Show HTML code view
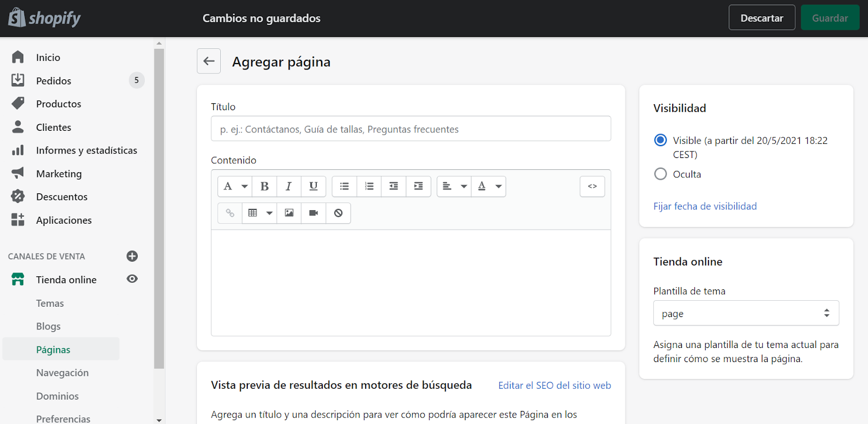 (x=592, y=186)
